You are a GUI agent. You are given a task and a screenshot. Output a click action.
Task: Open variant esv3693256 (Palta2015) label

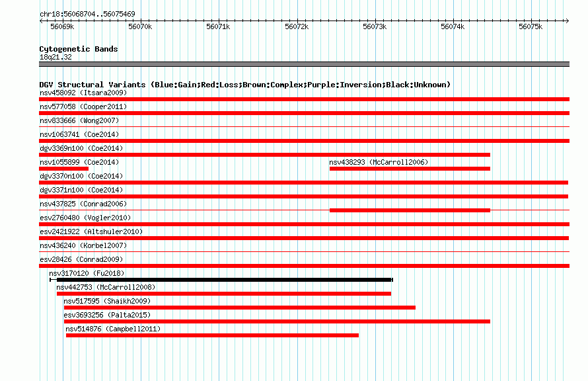(x=107, y=315)
